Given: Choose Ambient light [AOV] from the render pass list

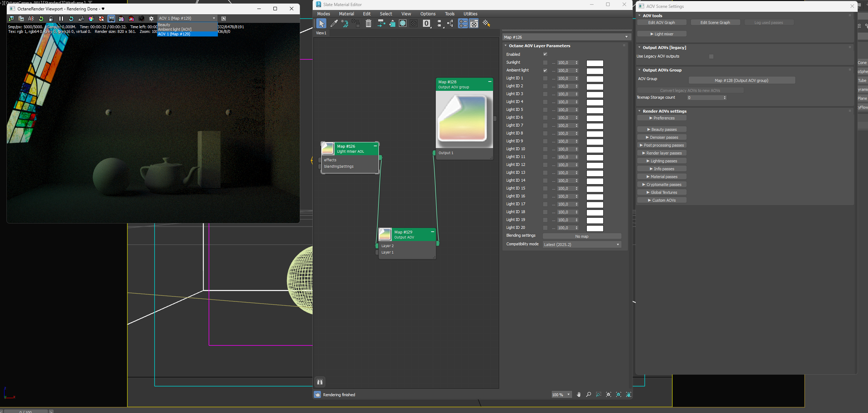Looking at the screenshot, I should [x=175, y=29].
